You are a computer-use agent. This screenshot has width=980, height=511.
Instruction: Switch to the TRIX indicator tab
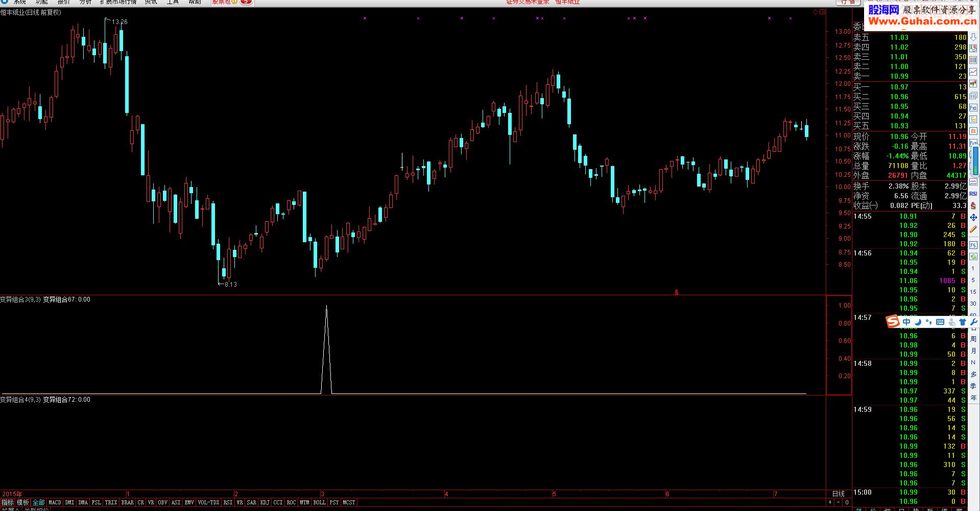click(x=111, y=502)
